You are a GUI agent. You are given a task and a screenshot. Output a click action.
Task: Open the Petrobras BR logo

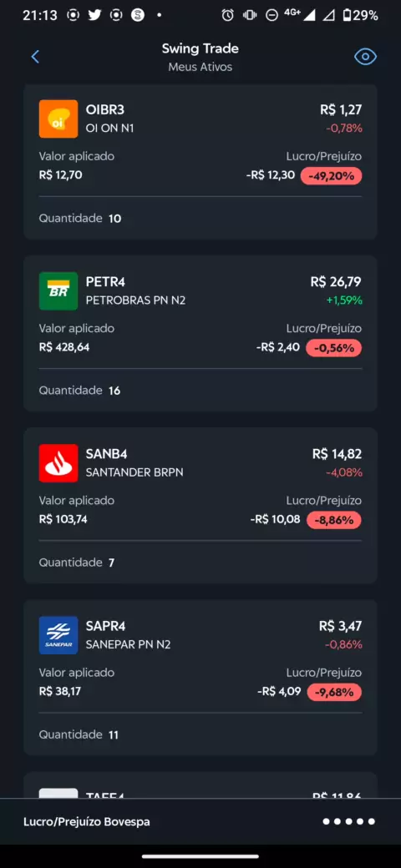(58, 291)
